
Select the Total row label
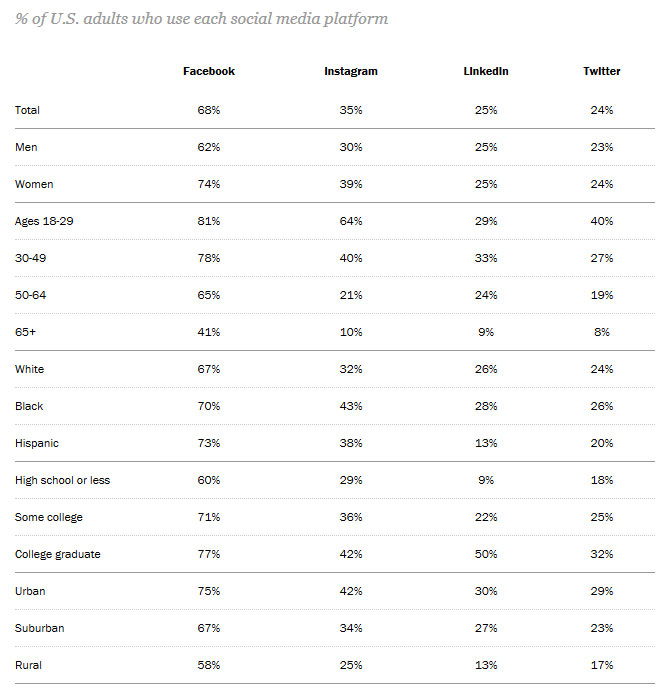[27, 110]
